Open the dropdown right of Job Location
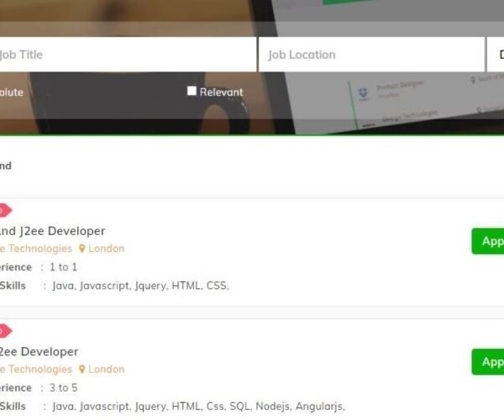Image resolution: width=504 pixels, height=420 pixels. click(x=496, y=55)
